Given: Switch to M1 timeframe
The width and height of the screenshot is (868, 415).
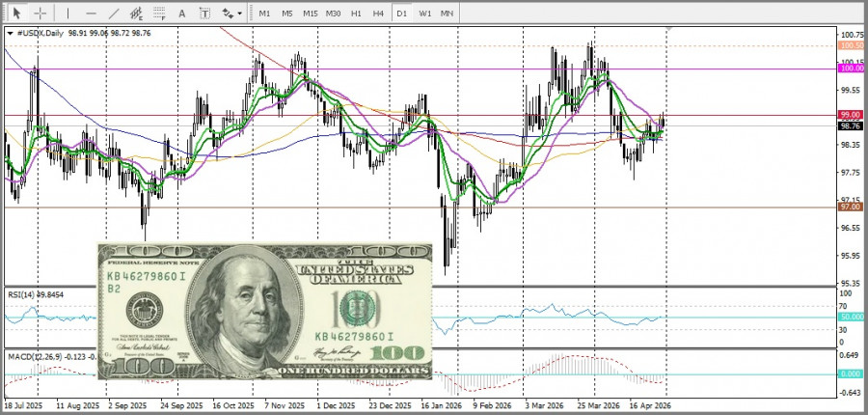Looking at the screenshot, I should (264, 13).
